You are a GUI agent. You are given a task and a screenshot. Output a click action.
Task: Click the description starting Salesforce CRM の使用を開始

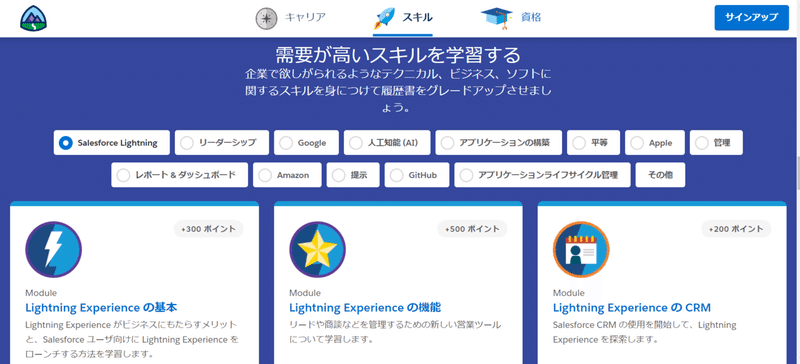[644, 332]
